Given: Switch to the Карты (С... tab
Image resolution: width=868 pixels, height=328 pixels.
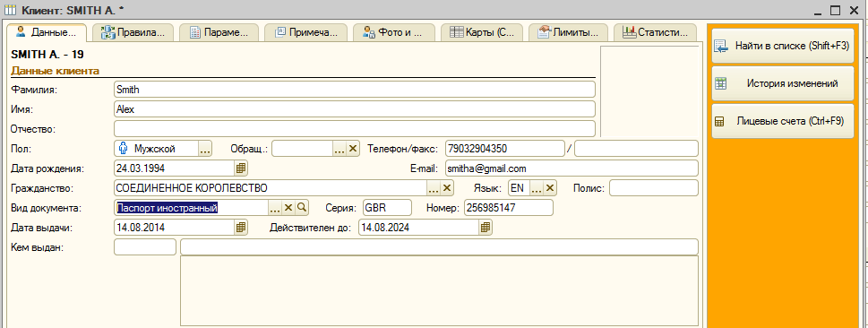Looking at the screenshot, I should click(x=482, y=32).
